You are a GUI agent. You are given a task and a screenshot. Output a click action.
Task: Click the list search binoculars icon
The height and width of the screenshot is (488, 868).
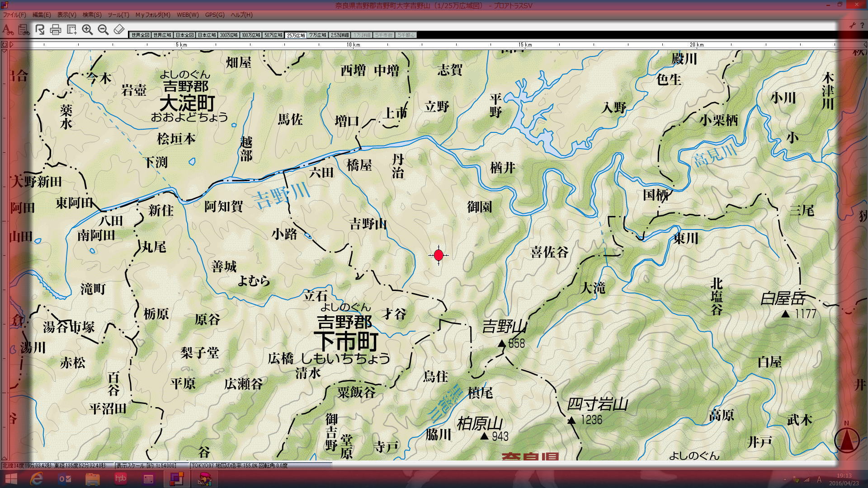click(24, 30)
